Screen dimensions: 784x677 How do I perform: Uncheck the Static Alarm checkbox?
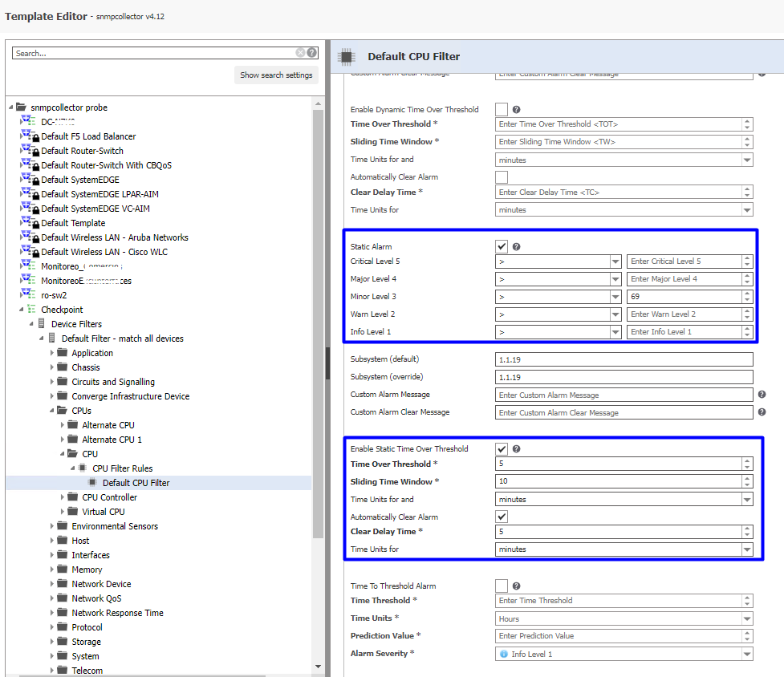(x=502, y=245)
